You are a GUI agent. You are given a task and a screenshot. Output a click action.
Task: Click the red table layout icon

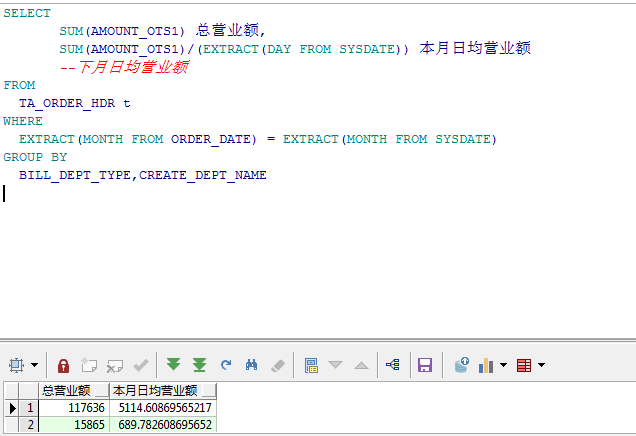tap(524, 365)
